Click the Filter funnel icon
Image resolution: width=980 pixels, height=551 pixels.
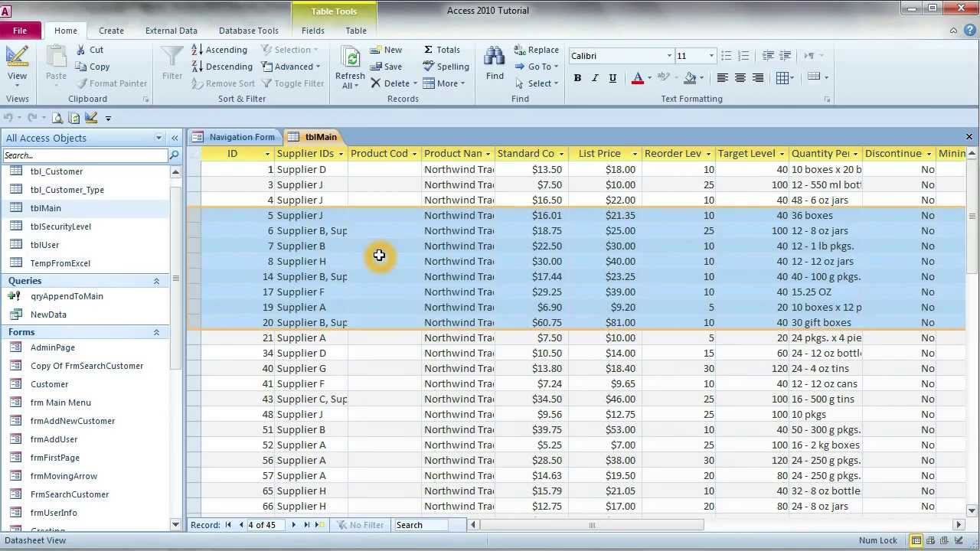click(172, 64)
